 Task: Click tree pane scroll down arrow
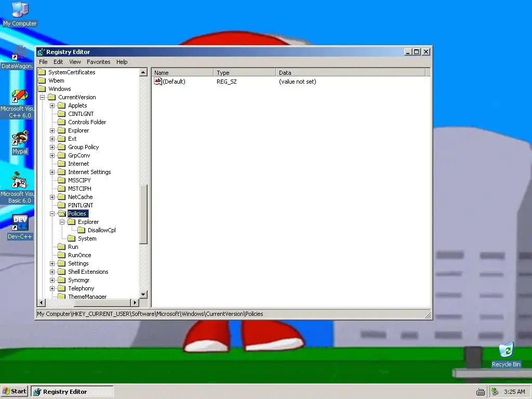tap(143, 295)
